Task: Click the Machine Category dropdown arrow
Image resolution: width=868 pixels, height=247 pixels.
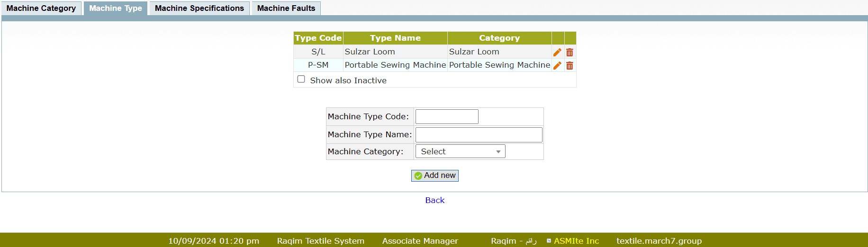Action: 498,152
